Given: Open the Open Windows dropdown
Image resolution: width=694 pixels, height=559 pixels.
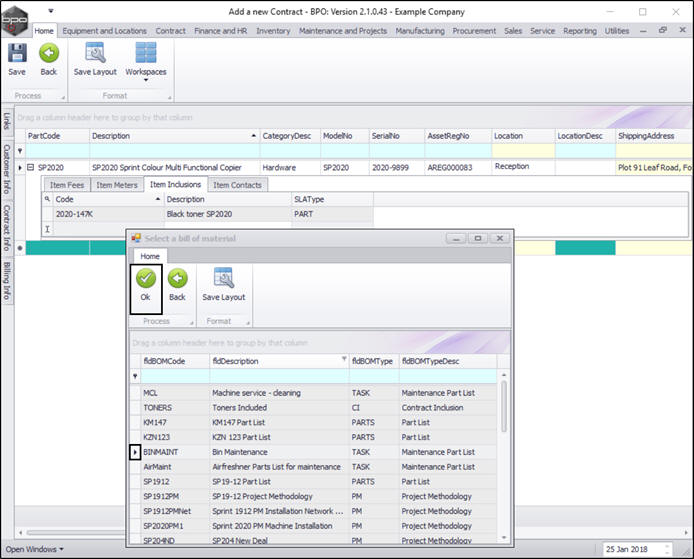Looking at the screenshot, I should [34, 549].
